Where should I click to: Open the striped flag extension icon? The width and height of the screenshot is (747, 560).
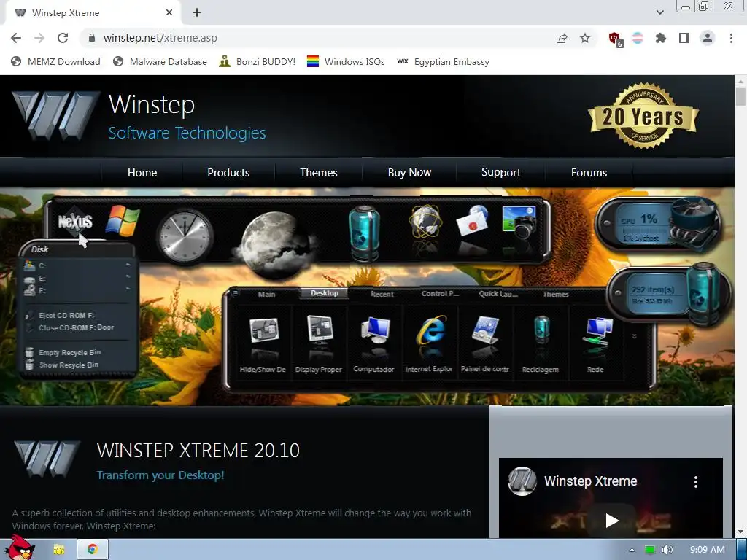click(638, 38)
